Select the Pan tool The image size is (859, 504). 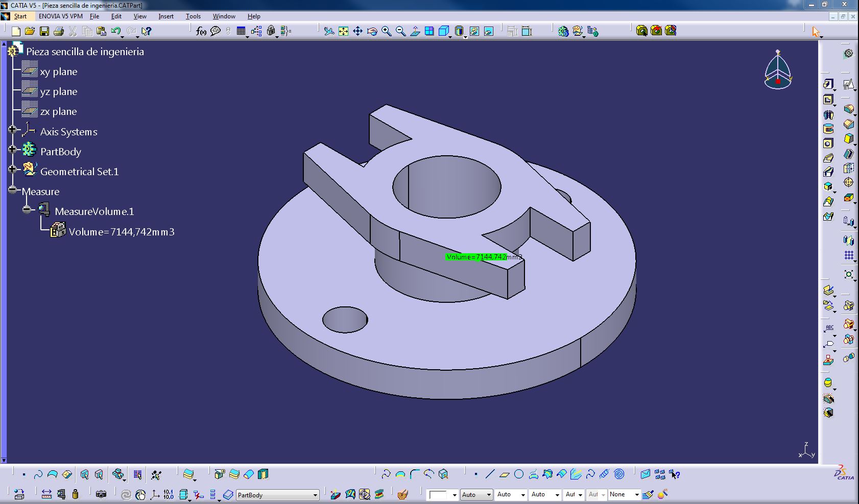pos(357,32)
